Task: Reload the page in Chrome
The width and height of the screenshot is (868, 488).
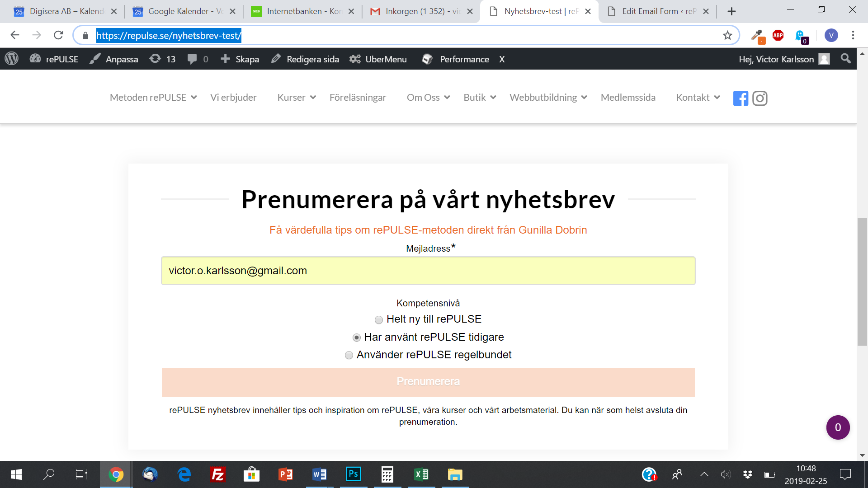Action: 58,35
